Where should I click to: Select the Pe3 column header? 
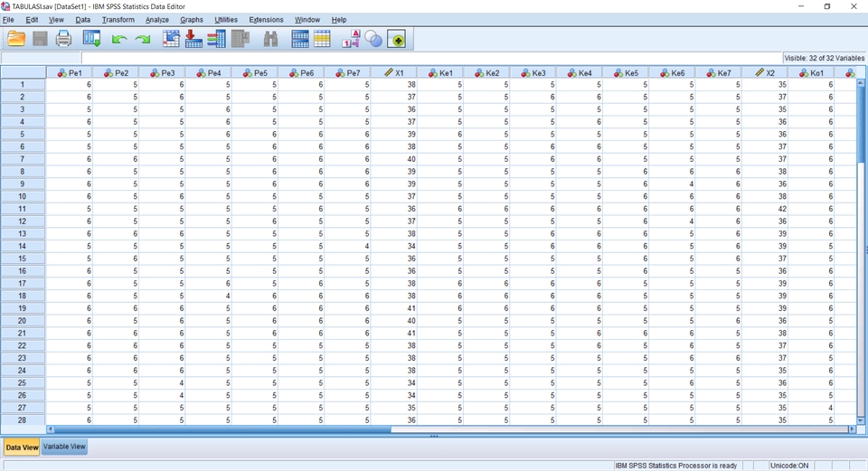pos(162,72)
